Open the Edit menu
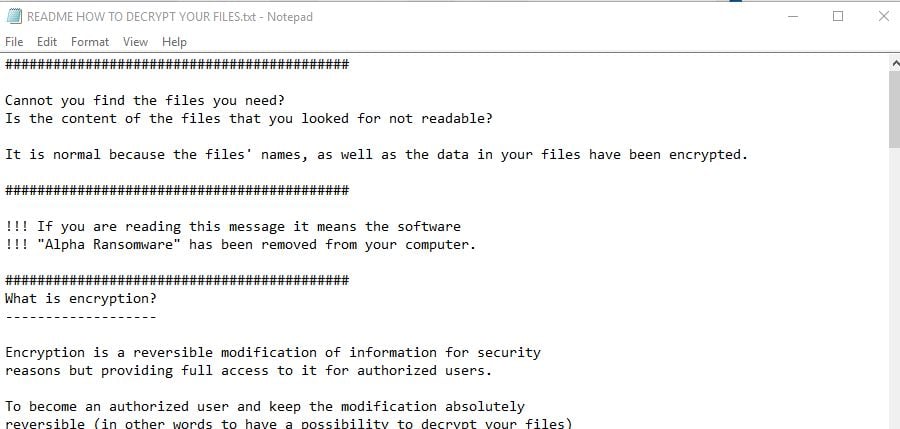The image size is (900, 429). (x=47, y=42)
